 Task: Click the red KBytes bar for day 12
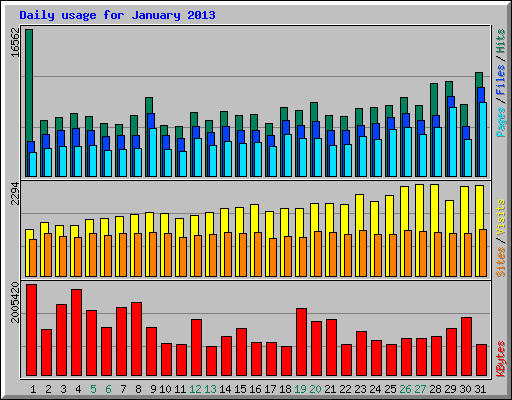coord(196,348)
